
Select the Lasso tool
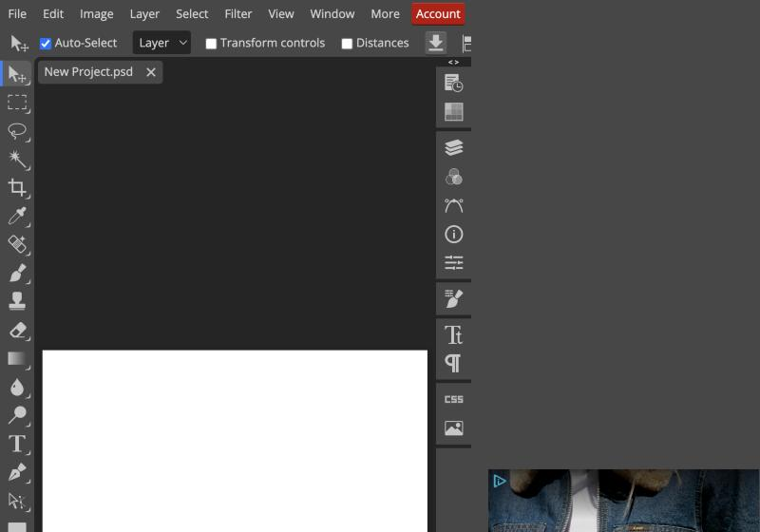pos(17,131)
